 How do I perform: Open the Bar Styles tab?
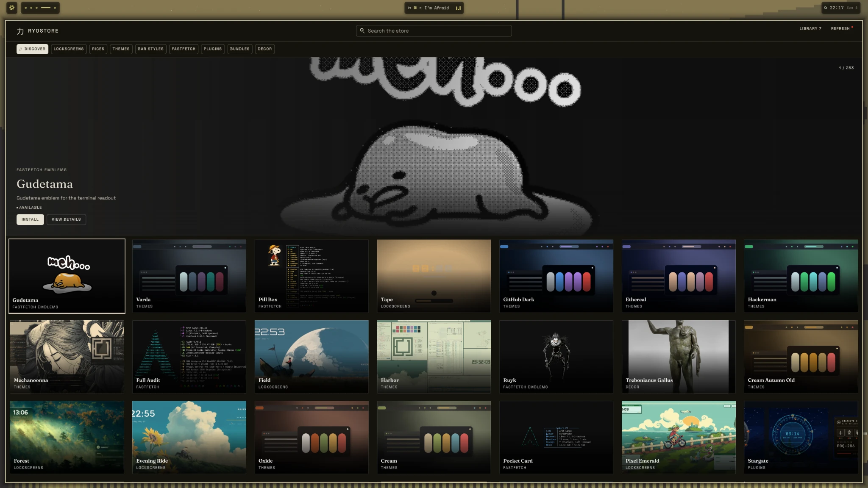point(150,49)
